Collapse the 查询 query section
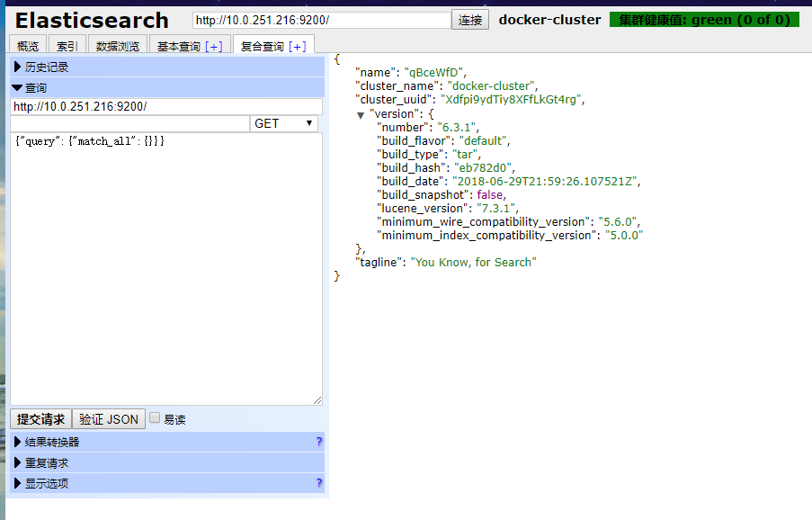 (166, 87)
